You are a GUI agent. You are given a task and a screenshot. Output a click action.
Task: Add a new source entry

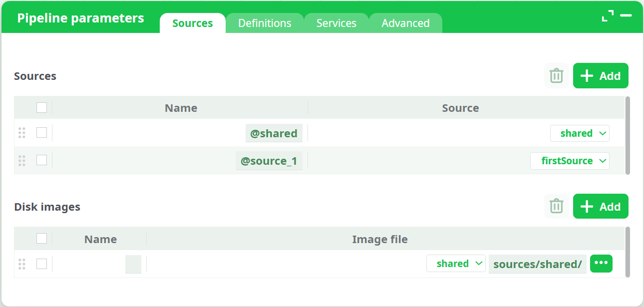coord(601,75)
